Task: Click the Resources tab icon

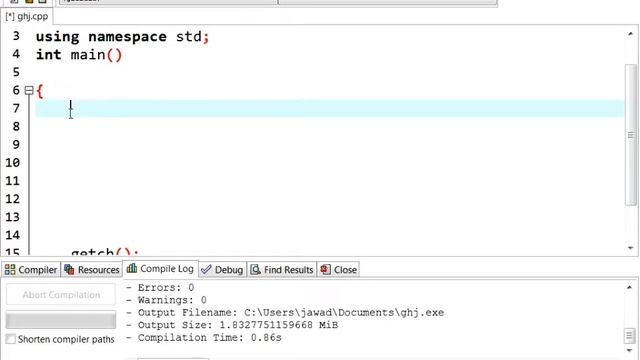Action: point(69,270)
